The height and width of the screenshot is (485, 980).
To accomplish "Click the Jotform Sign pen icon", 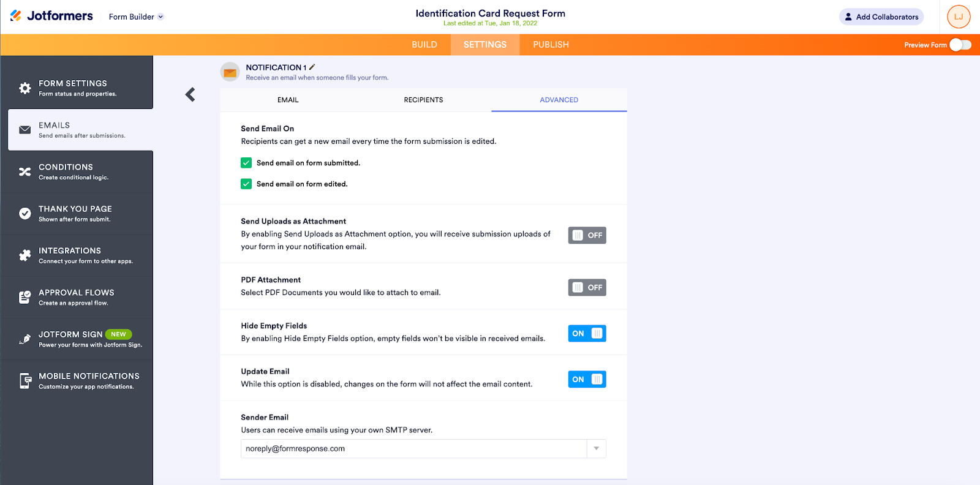I will coord(25,339).
